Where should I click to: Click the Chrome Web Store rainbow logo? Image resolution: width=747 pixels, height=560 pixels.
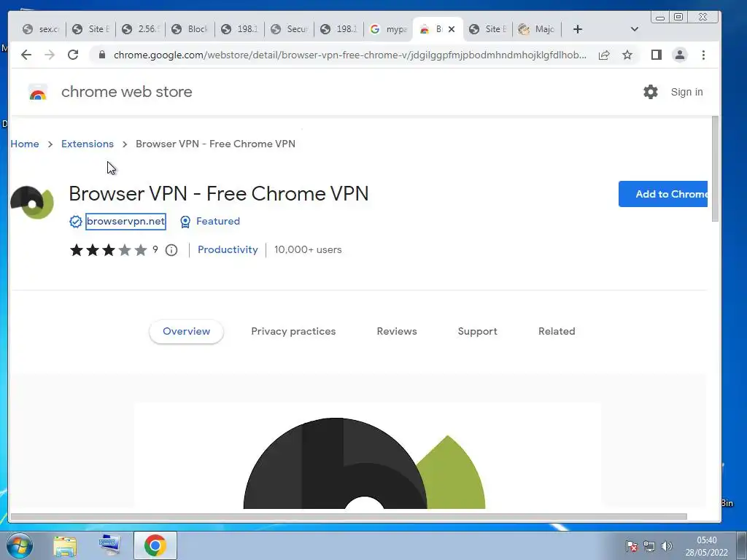(x=38, y=92)
